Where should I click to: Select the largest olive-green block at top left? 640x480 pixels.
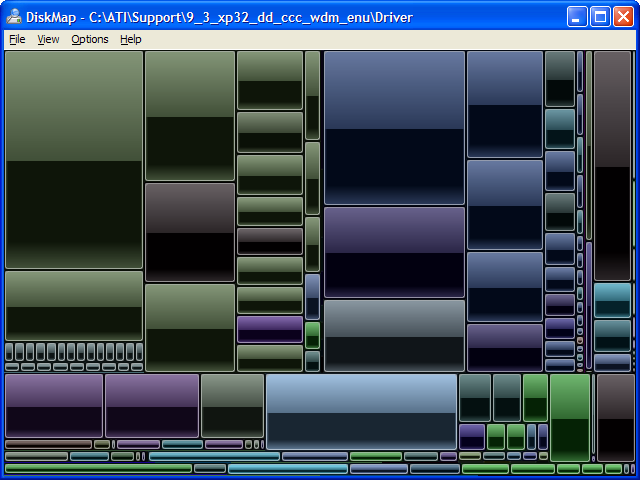point(74,160)
